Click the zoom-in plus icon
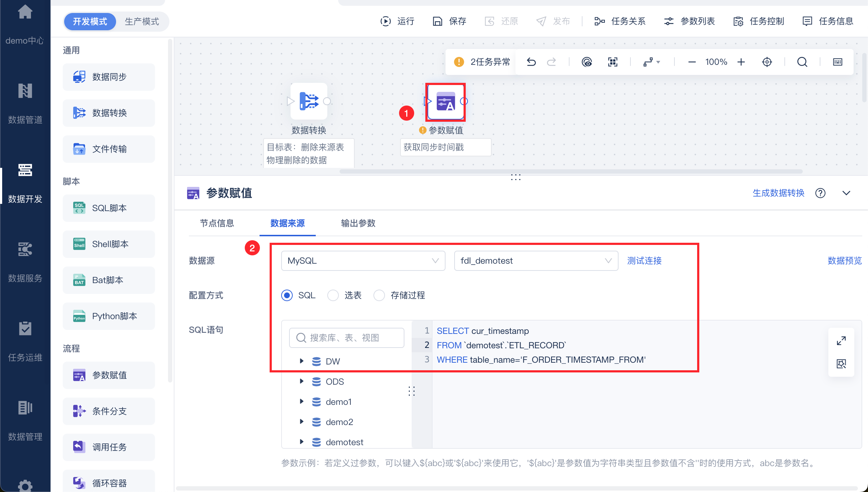Screen dimensions: 868x492 741,62
